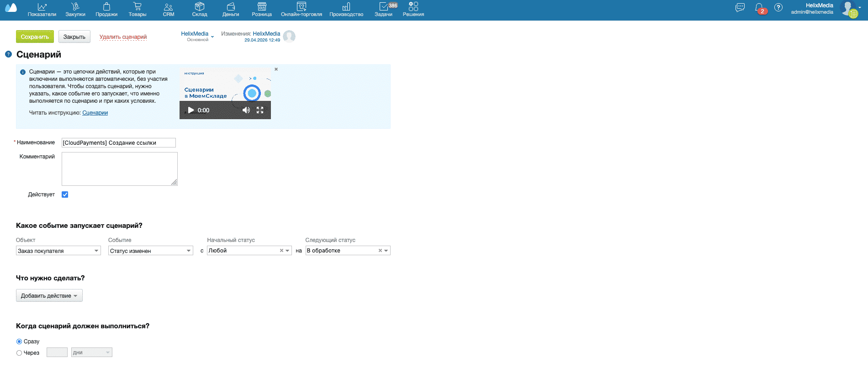
Task: Click the avatar next to Изменения
Action: tap(289, 37)
